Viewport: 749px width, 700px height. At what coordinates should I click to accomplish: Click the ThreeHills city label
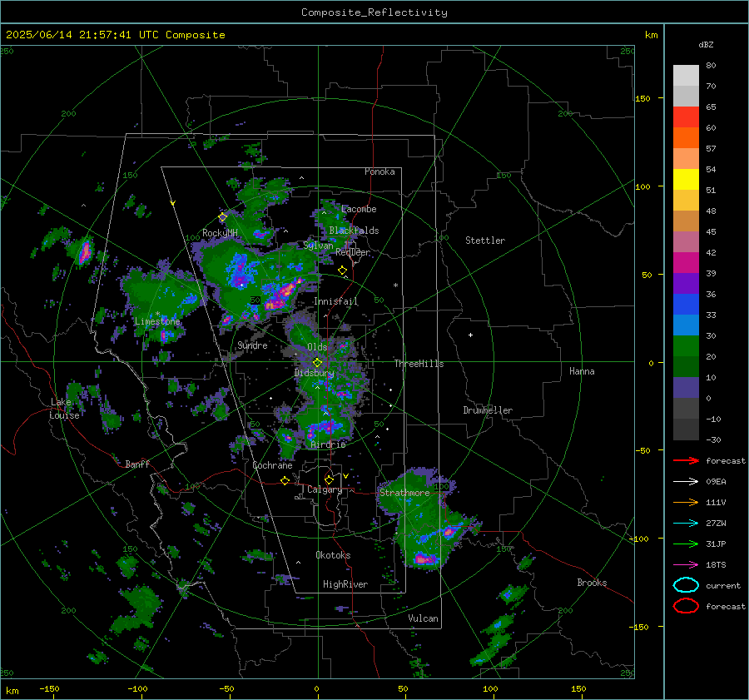(419, 364)
